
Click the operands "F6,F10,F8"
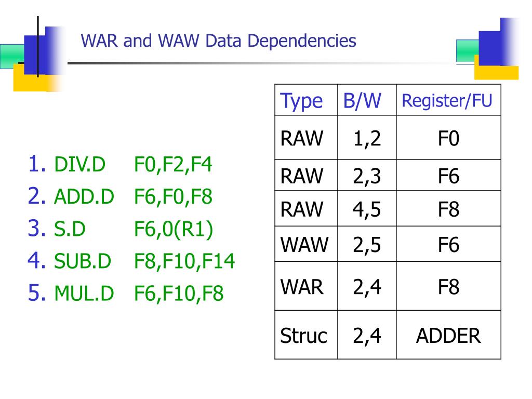(x=179, y=294)
